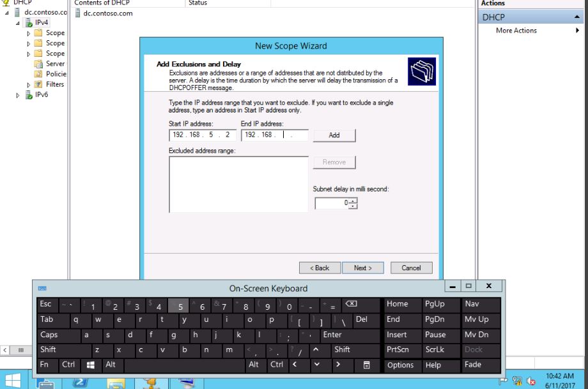This screenshot has width=588, height=389.
Task: Open the Windows Start button
Action: 12,381
